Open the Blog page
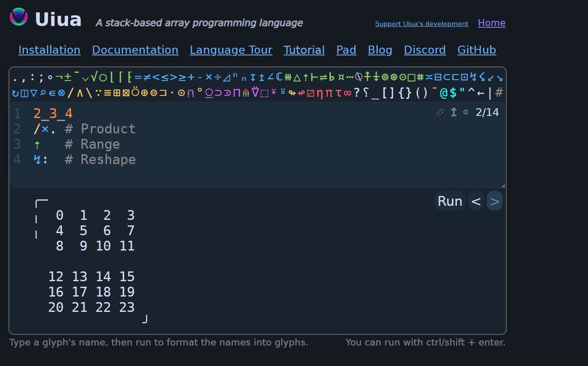 [380, 50]
